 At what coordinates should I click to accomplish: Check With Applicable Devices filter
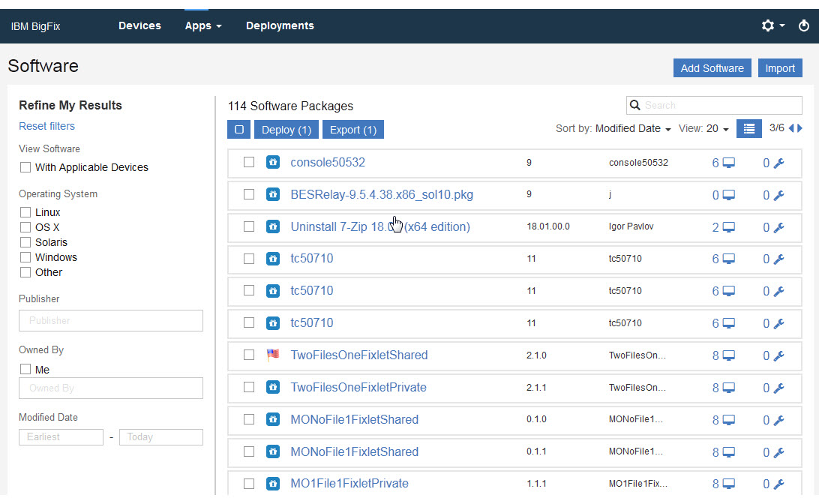tap(25, 167)
